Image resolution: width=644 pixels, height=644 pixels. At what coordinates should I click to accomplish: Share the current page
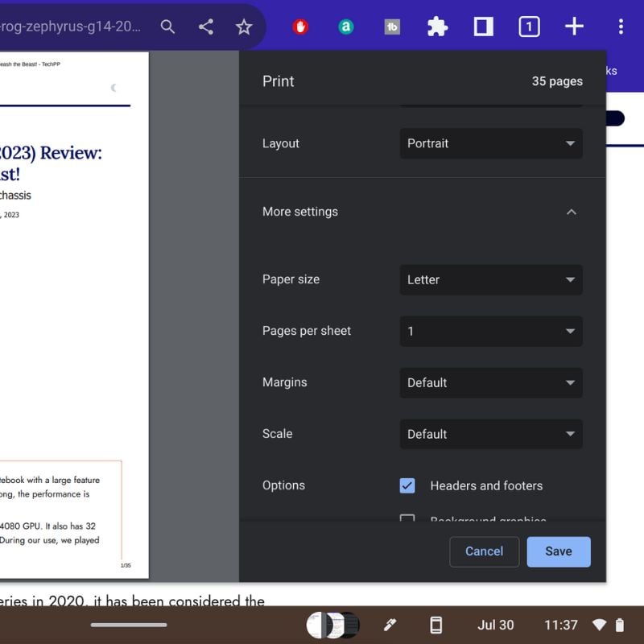click(205, 26)
